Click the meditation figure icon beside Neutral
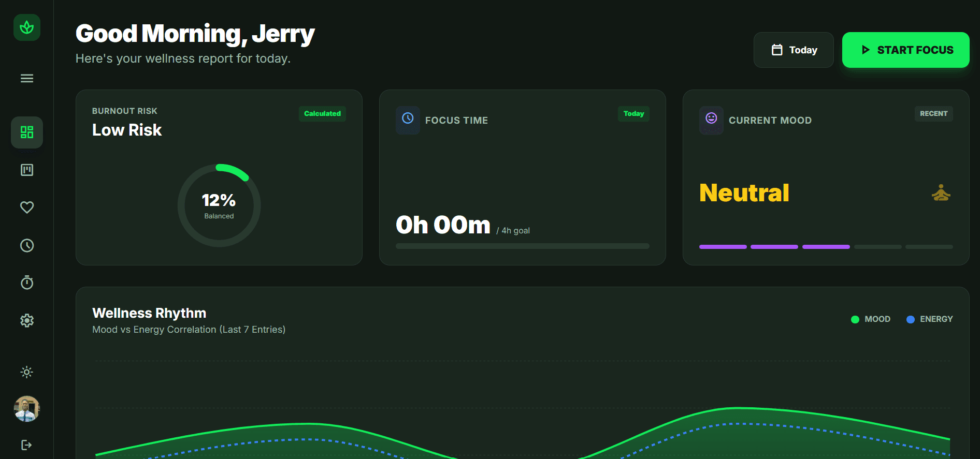980x459 pixels. pyautogui.click(x=941, y=193)
